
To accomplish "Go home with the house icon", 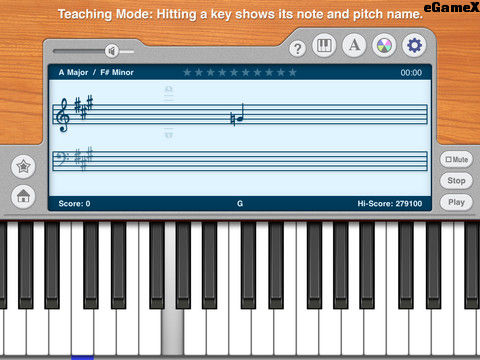I will click(23, 196).
